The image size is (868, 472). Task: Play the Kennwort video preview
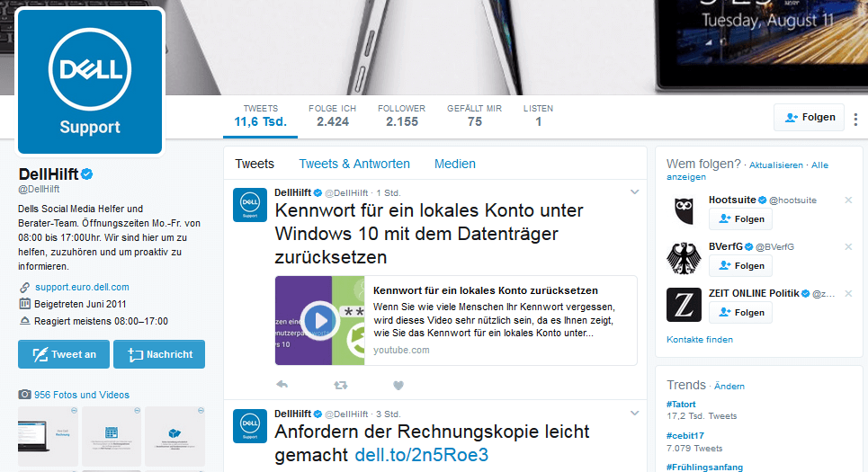320,320
